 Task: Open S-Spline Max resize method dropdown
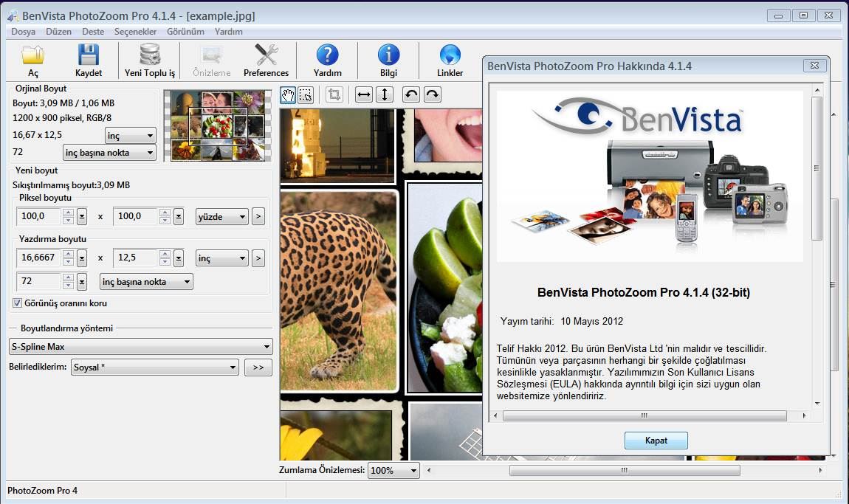tap(141, 347)
